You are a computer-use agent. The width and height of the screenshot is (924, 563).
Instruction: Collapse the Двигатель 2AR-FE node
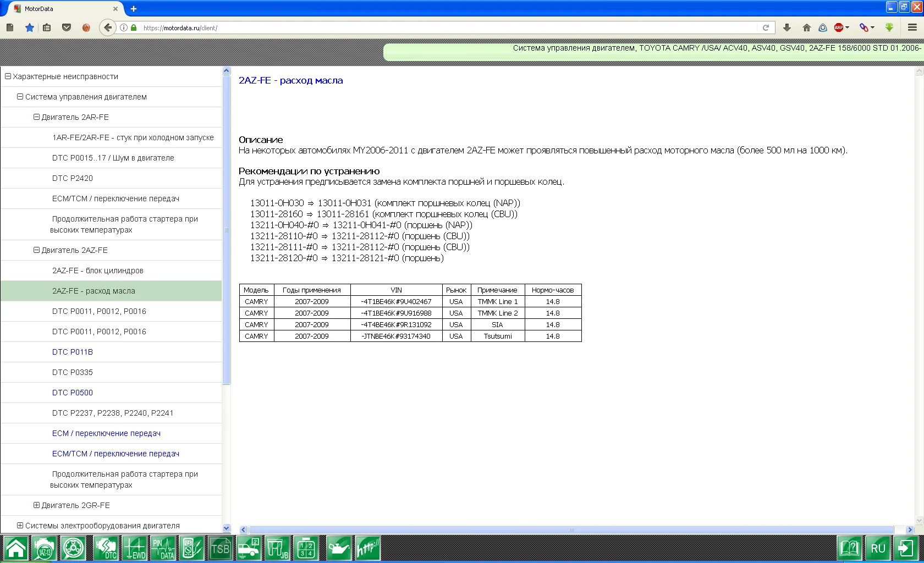tap(36, 117)
